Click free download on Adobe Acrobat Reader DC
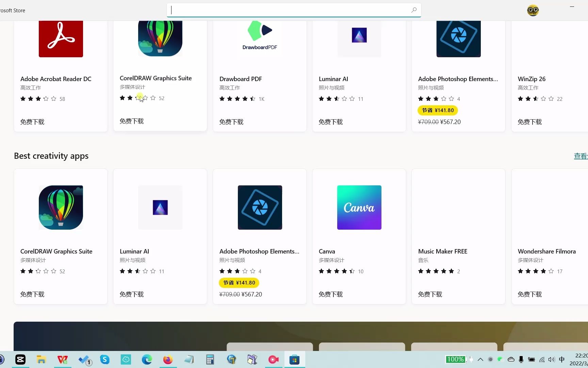This screenshot has height=368, width=588. pos(32,122)
